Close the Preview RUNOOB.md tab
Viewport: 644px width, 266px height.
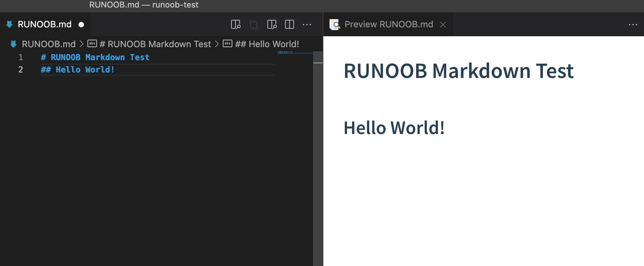click(x=443, y=25)
